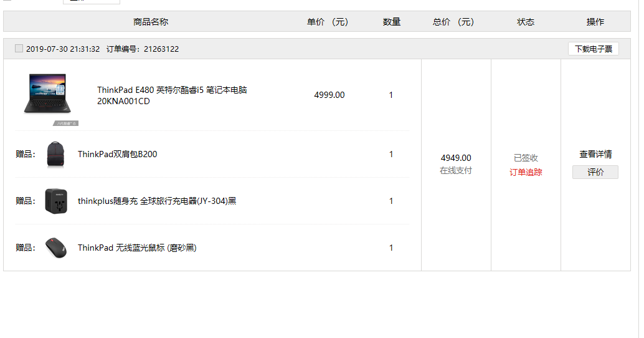644x338 pixels.
Task: Click the order number 订单编号：21263122
Action: coord(143,49)
